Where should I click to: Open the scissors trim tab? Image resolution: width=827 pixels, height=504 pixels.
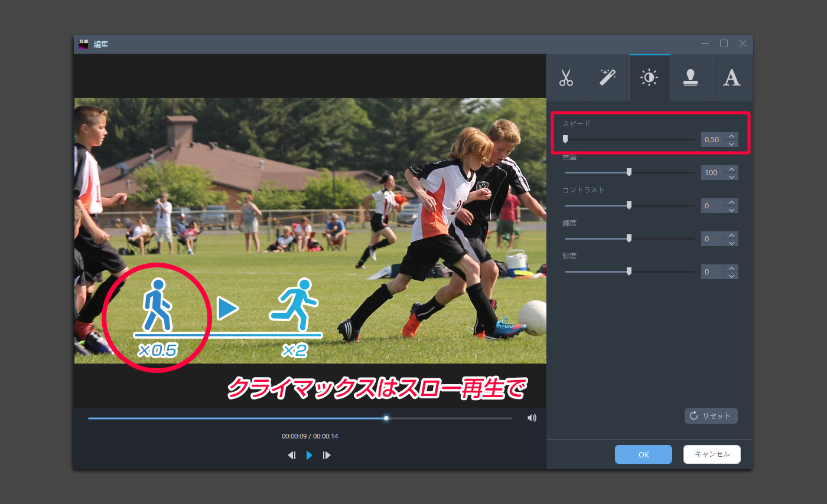pos(566,78)
